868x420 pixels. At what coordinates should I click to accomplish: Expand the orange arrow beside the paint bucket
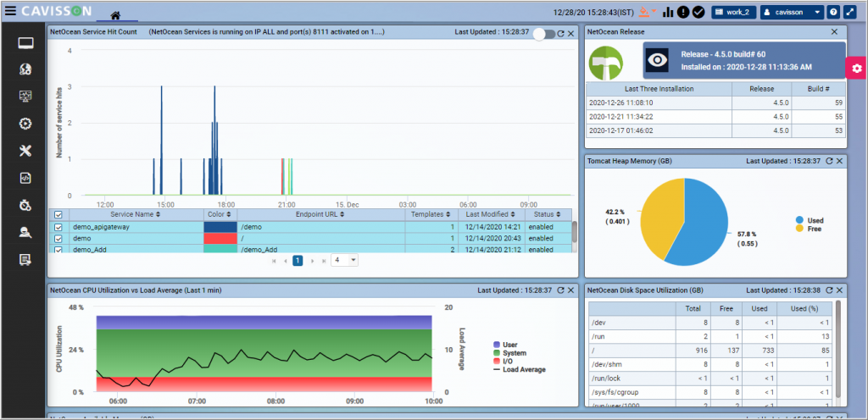pyautogui.click(x=654, y=11)
